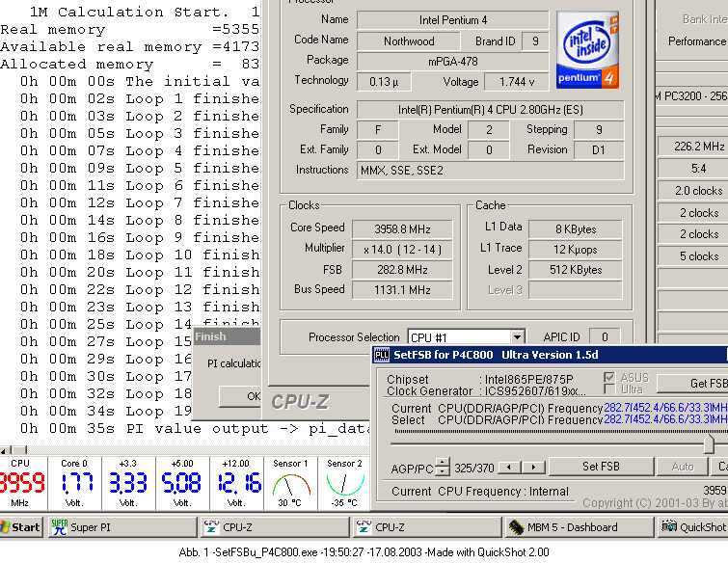Click the PLL icon in SetFSB title bar
Viewport: 728px width, 563px height.
(382, 355)
